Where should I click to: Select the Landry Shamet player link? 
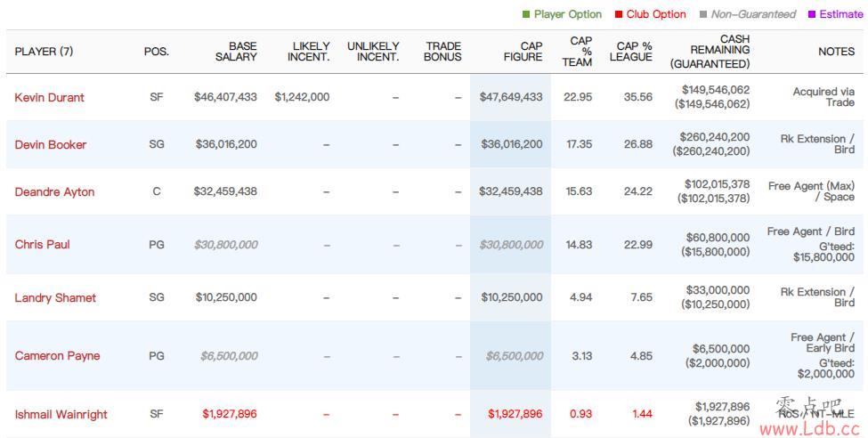(55, 298)
